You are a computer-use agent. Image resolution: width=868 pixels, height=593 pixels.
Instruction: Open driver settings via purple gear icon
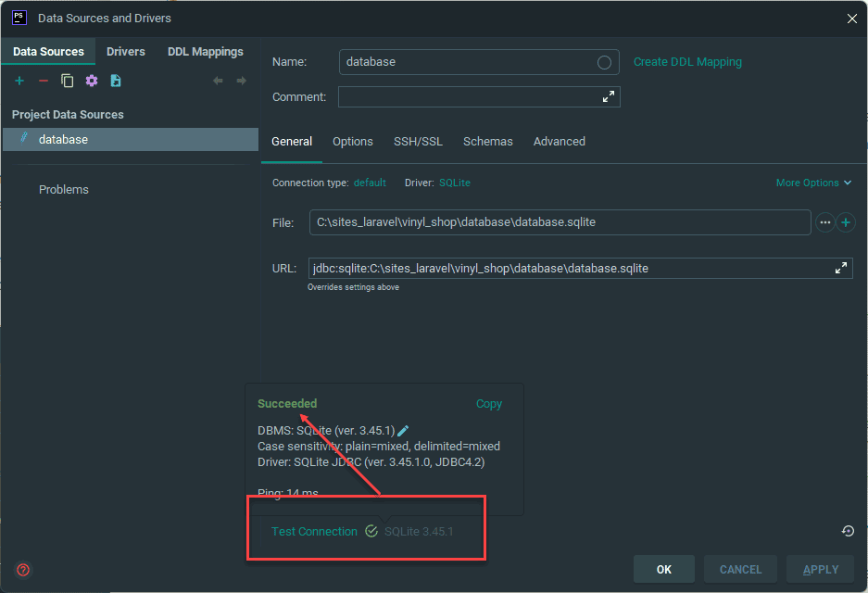(92, 81)
